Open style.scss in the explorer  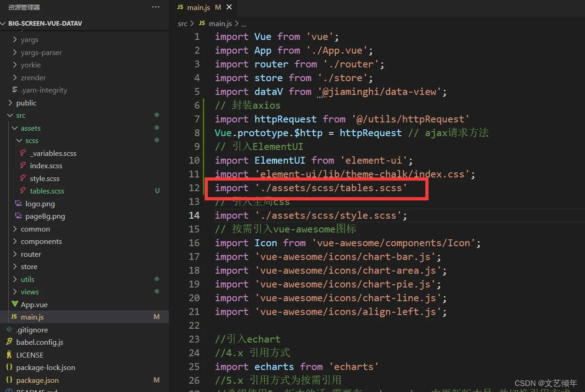pos(45,179)
